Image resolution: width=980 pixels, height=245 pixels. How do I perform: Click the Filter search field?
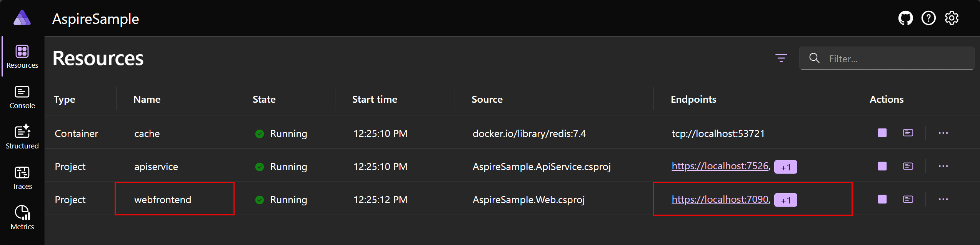click(887, 58)
